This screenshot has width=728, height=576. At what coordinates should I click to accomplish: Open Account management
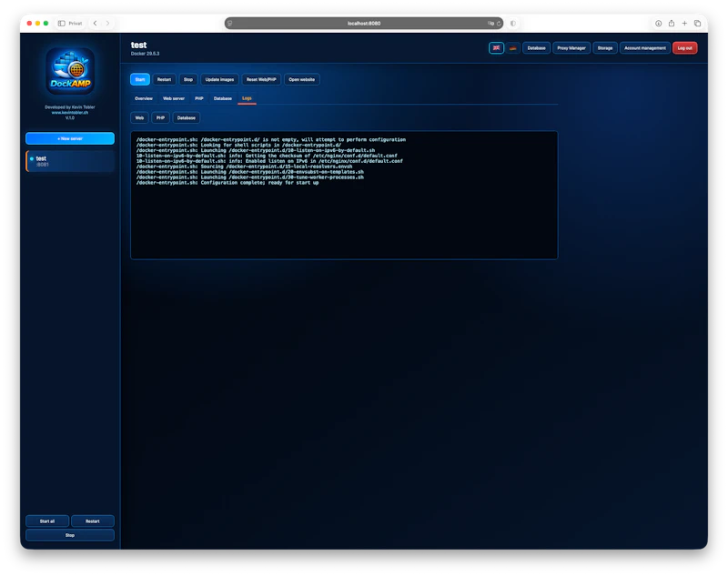[645, 48]
